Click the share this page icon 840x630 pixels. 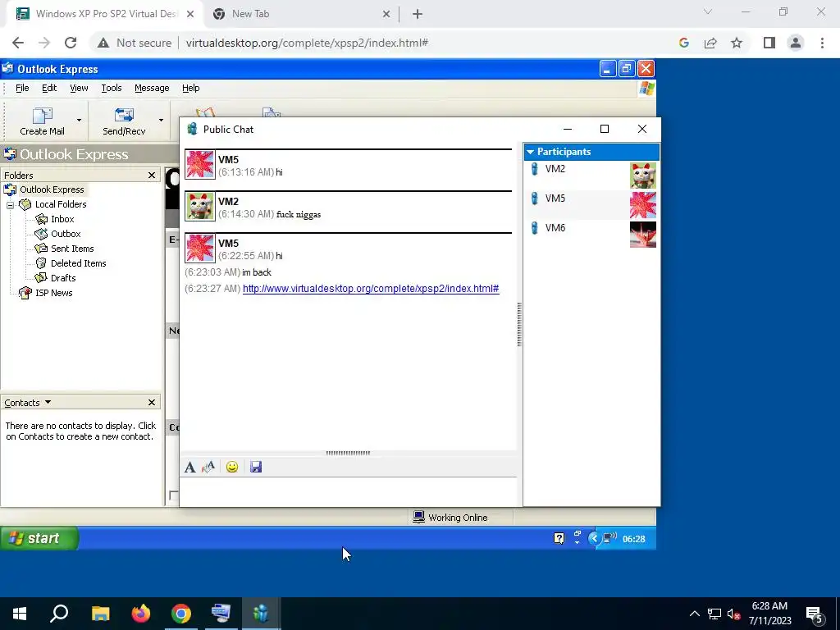(710, 43)
